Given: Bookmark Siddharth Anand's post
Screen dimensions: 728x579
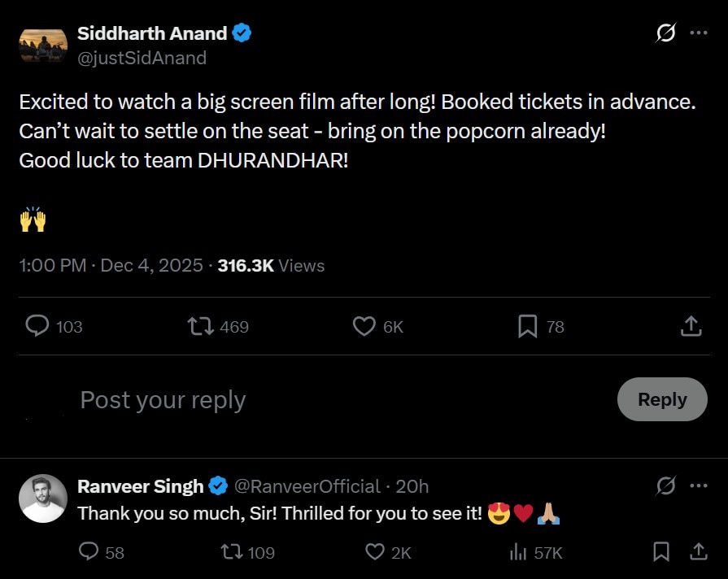Looking at the screenshot, I should [527, 326].
